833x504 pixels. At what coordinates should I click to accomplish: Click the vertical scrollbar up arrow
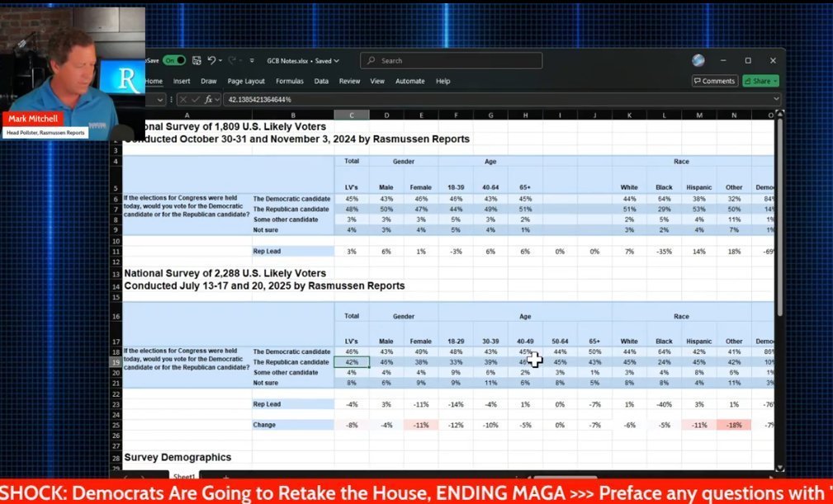[x=779, y=114]
